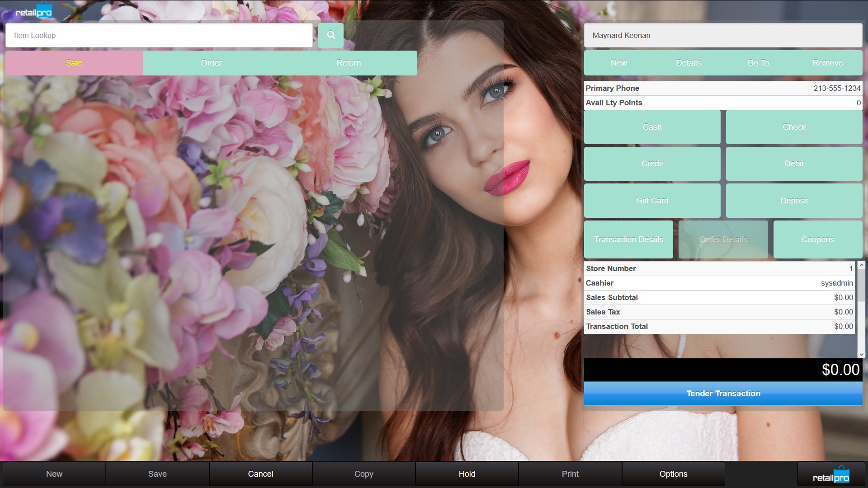
Task: Click the Retail Pro logo button at bottom right
Action: [830, 474]
